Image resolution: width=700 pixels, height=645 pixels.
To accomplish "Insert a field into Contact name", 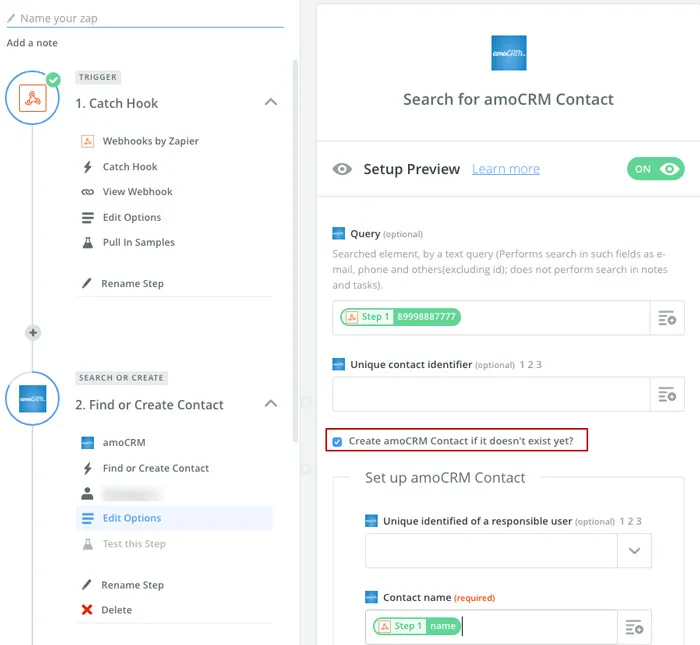I will (x=634, y=627).
